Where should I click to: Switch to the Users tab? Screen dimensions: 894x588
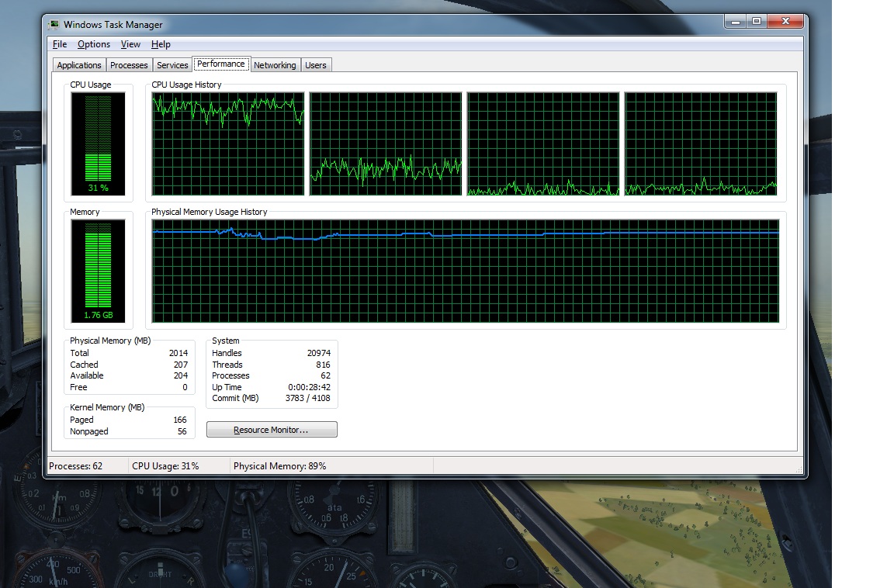coord(316,65)
